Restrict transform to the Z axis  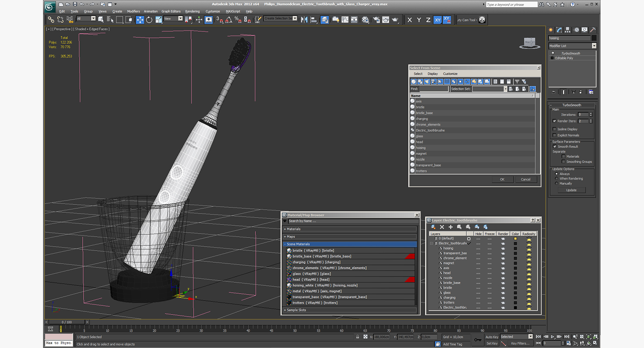coord(428,20)
